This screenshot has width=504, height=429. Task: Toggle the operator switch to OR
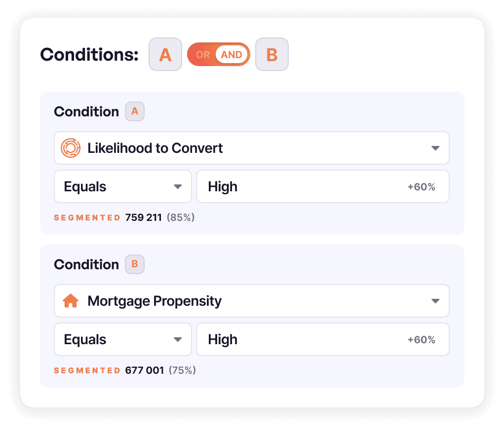[202, 54]
